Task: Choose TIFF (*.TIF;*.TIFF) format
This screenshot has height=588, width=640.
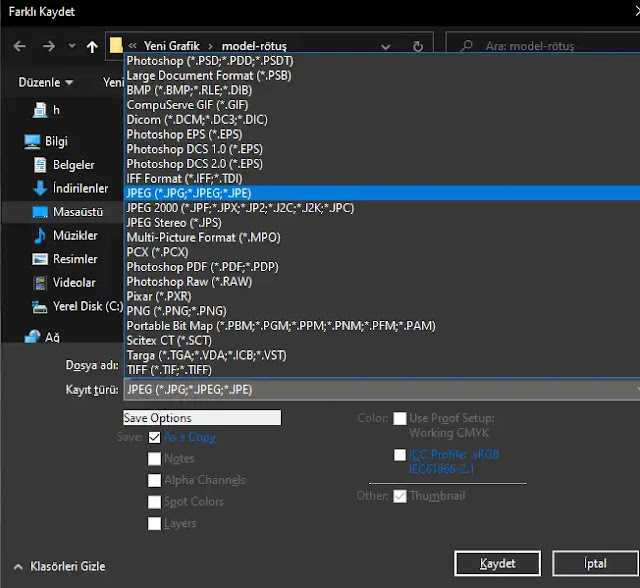Action: 382,370
